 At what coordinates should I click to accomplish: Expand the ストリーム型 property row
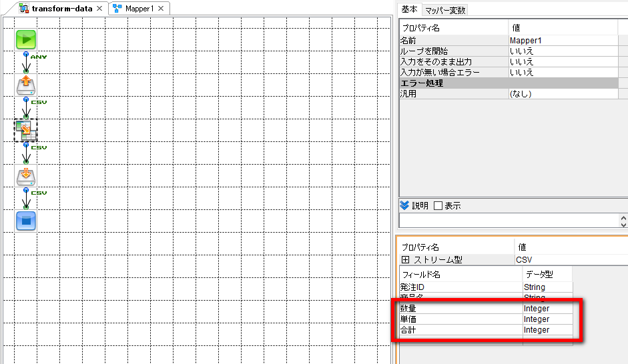pos(405,260)
